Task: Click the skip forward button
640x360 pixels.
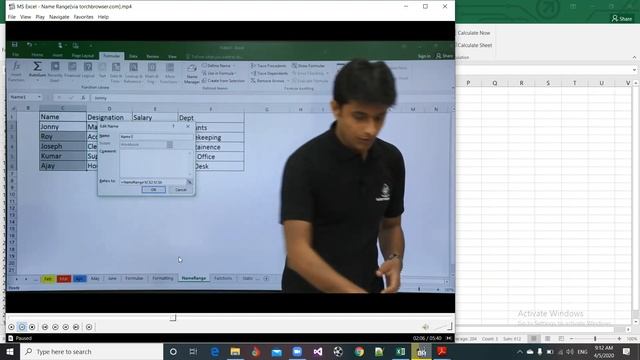Action: coord(76,327)
